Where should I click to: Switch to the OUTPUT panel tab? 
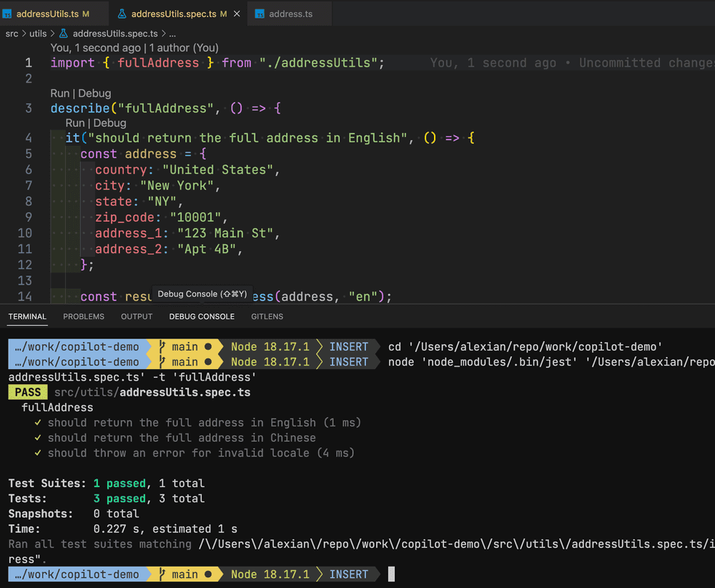(137, 316)
